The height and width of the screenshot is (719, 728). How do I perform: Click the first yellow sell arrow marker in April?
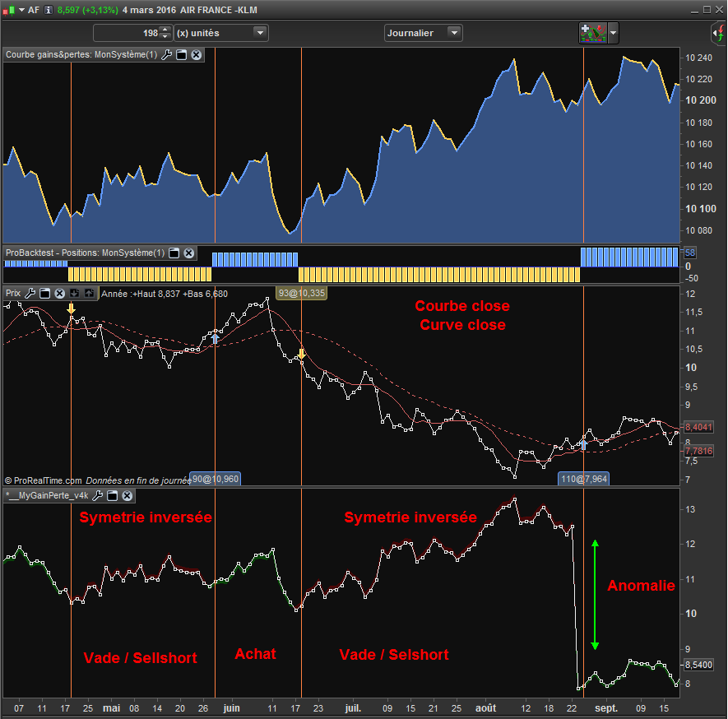pyautogui.click(x=71, y=308)
